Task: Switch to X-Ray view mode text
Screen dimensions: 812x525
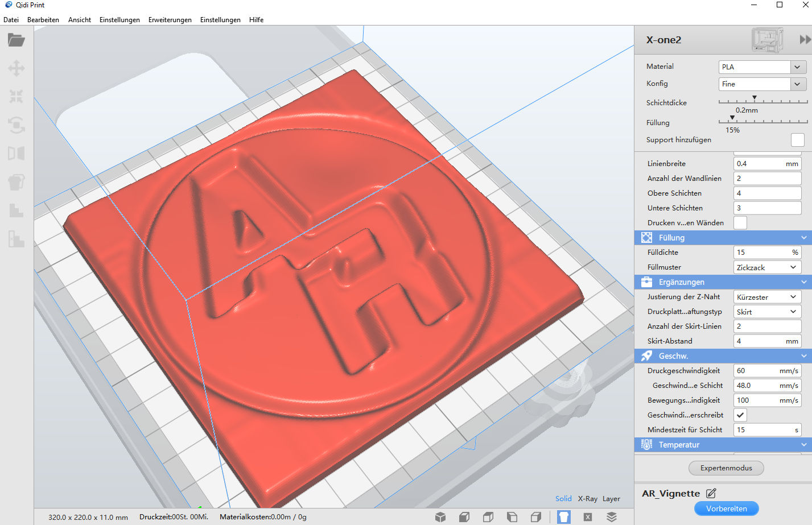Action: (x=588, y=499)
